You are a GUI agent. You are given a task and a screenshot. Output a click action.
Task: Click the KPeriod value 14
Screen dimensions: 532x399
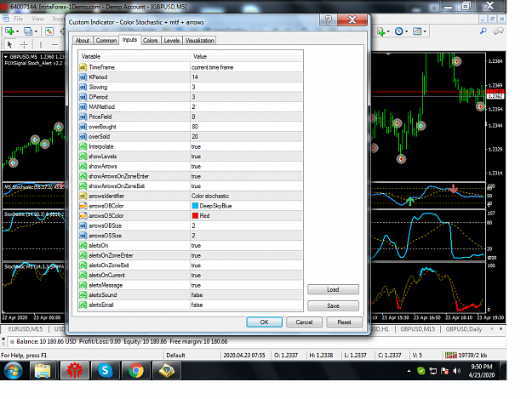tap(195, 77)
